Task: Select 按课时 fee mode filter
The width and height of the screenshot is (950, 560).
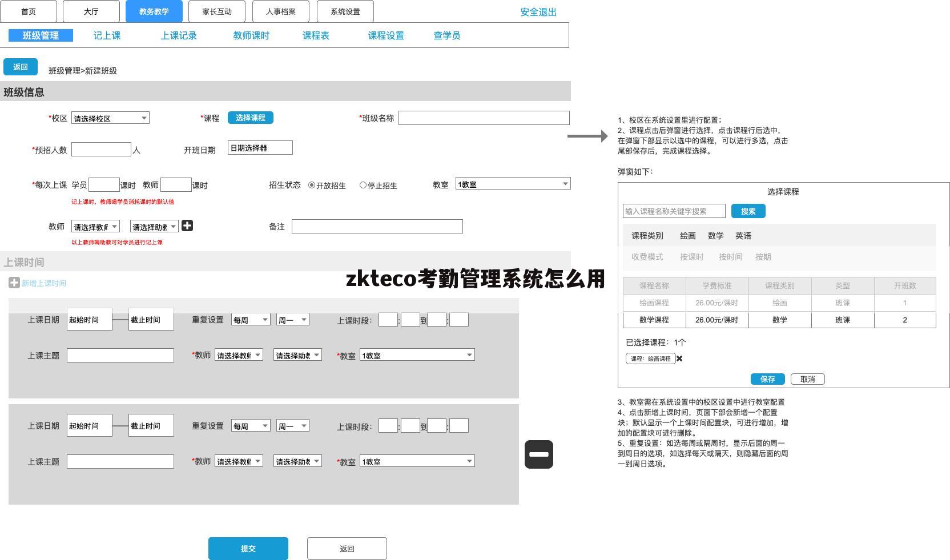Action: (x=692, y=257)
